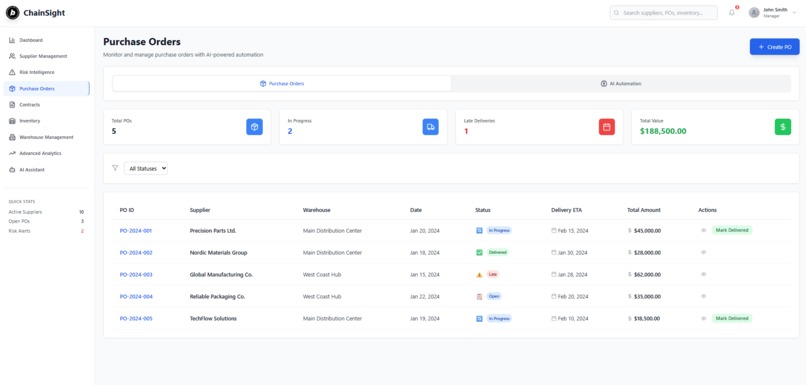The width and height of the screenshot is (806, 385).
Task: Click status icon for PO-2024-001
Action: (480, 230)
